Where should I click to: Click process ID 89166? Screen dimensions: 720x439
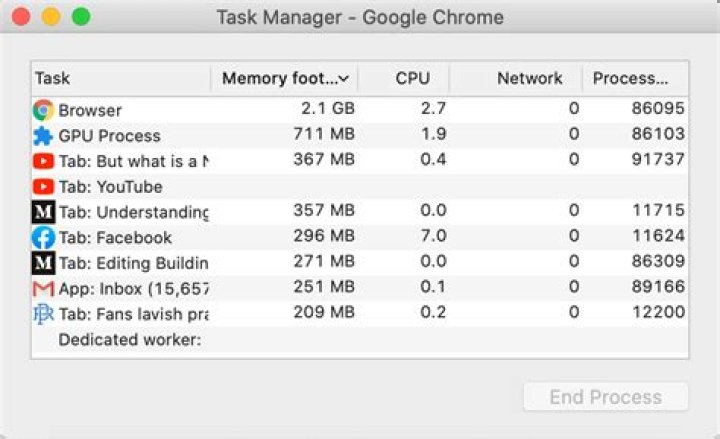[658, 287]
